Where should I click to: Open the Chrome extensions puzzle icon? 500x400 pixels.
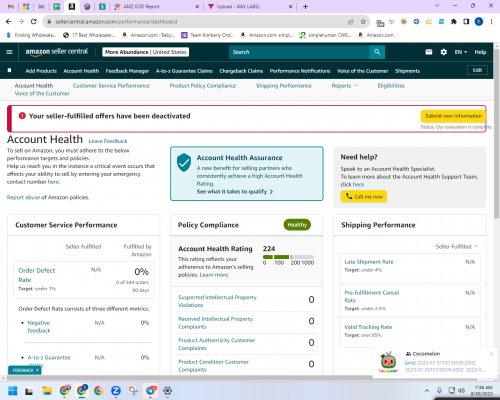coord(454,22)
